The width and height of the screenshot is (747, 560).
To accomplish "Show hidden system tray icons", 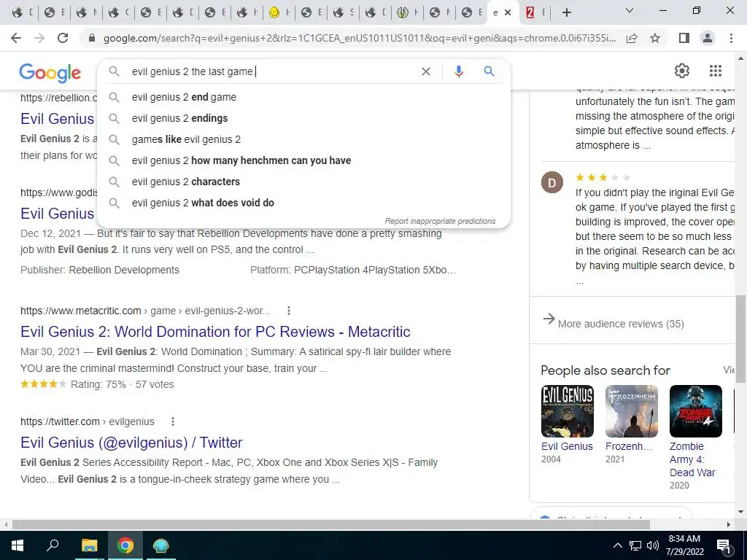I will [617, 545].
